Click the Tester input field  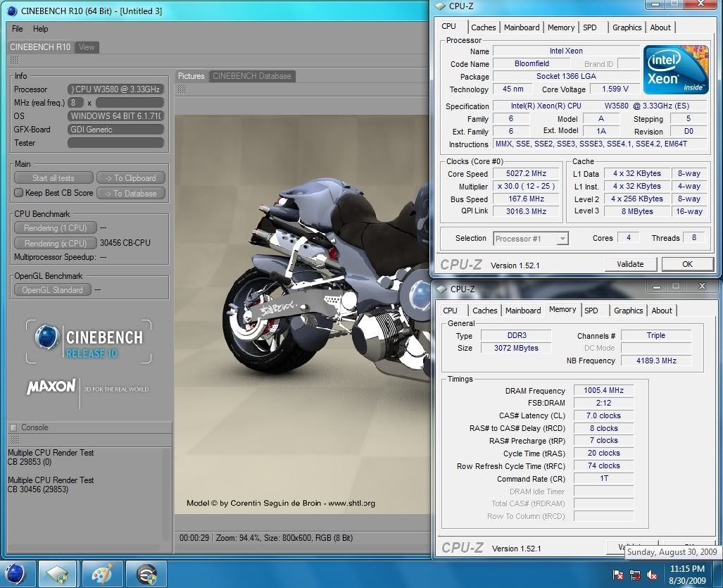point(115,143)
